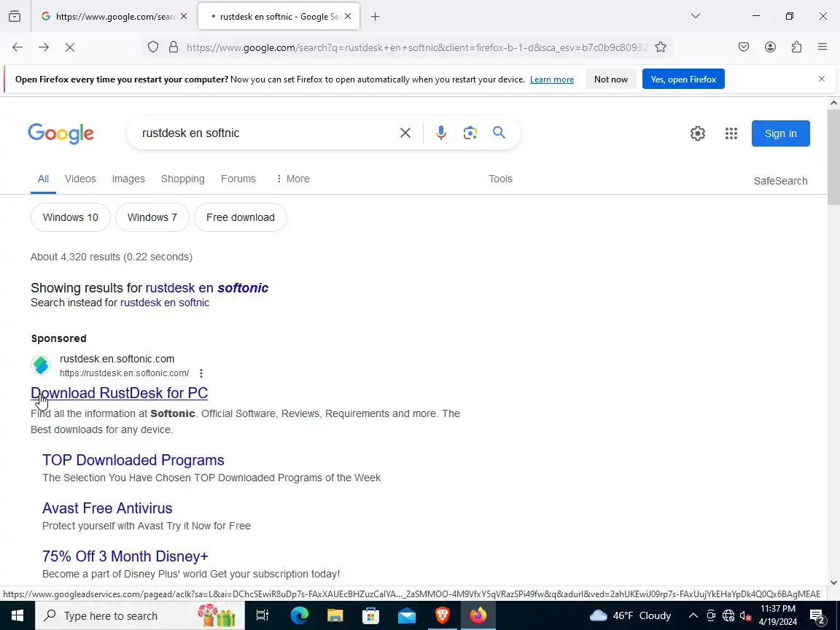
Task: Open SafeSearch settings
Action: coord(780,181)
